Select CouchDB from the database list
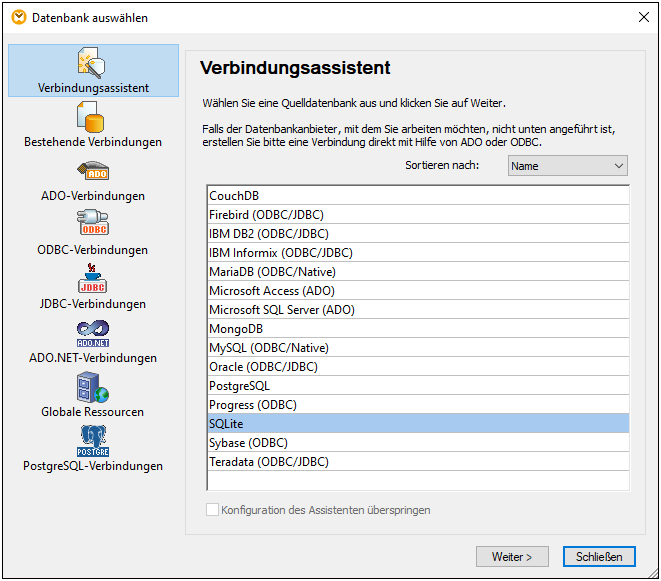This screenshot has width=661, height=581. point(233,196)
